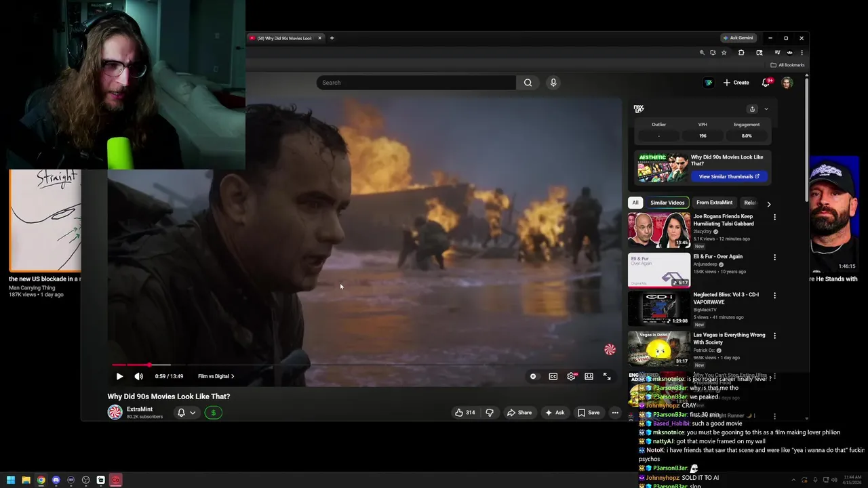Click the video title below the player
Image resolution: width=868 pixels, height=488 pixels.
click(x=168, y=396)
